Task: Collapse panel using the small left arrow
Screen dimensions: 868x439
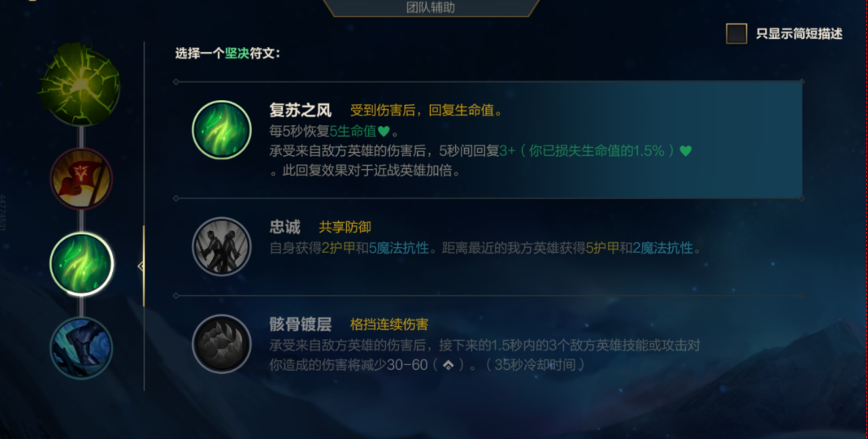Action: [x=141, y=267]
